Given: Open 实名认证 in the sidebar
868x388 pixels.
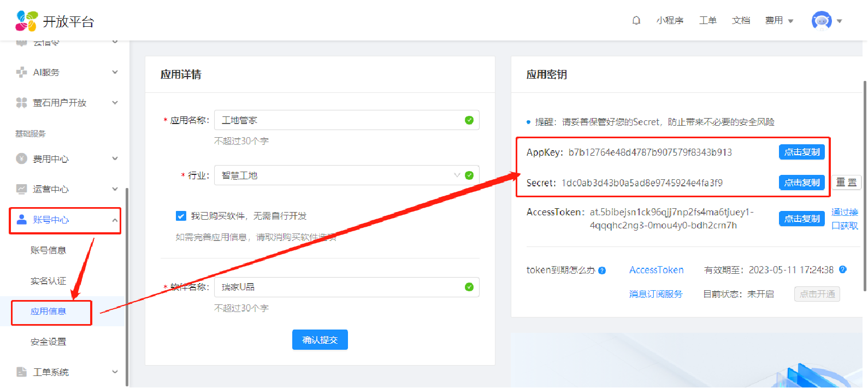Looking at the screenshot, I should (x=48, y=281).
